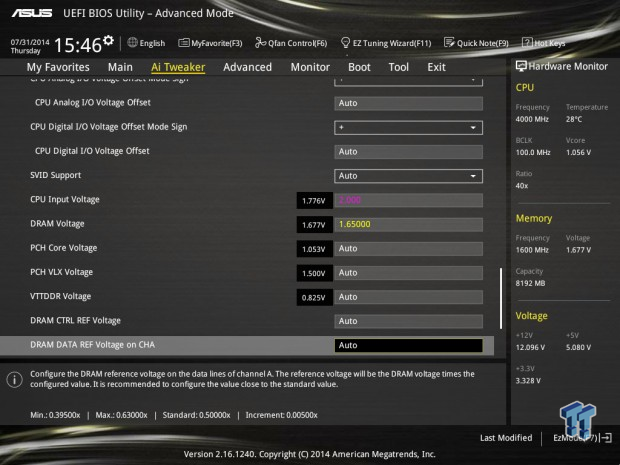Click the settings list scrollbar thumb
The height and width of the screenshot is (465, 620).
(x=501, y=298)
